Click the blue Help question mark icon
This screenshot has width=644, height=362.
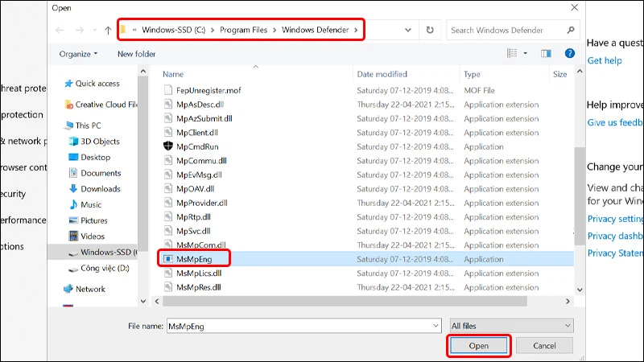[570, 54]
